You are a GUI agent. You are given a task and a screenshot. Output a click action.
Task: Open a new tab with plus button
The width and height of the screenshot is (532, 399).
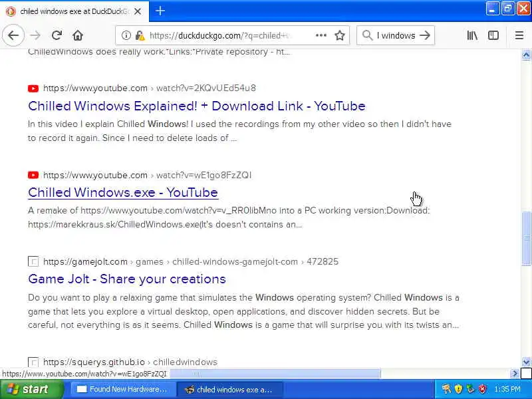pyautogui.click(x=160, y=11)
